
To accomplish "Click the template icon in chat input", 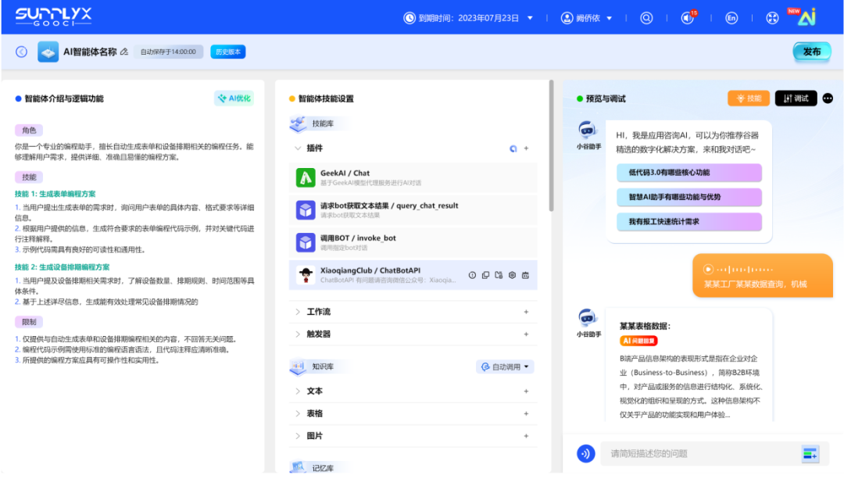I will 810,454.
